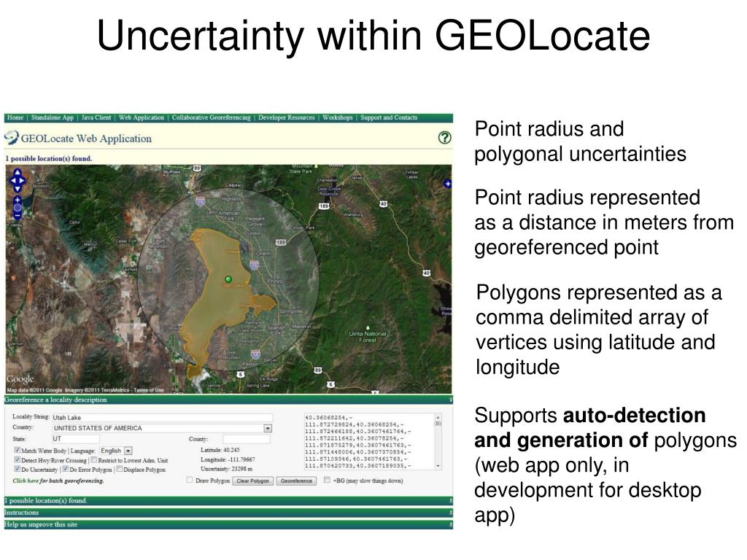This screenshot has height=560, width=747.
Task: Open Support and Contacts nav item
Action: (389, 117)
